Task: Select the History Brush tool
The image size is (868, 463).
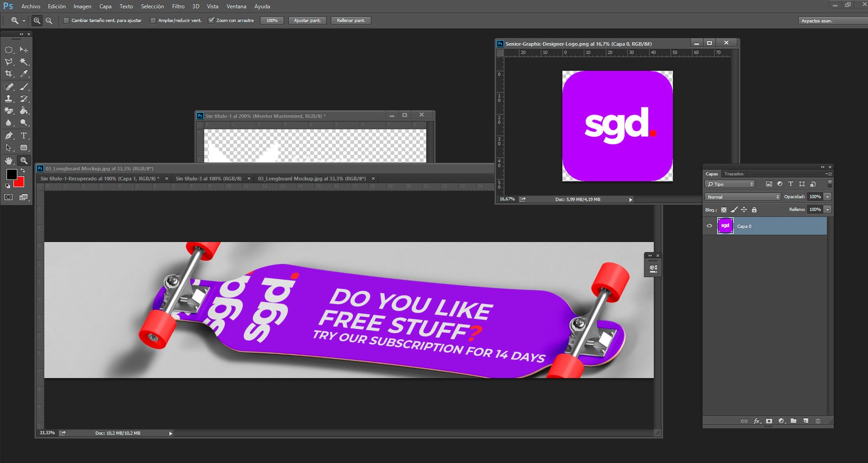Action: 24,99
